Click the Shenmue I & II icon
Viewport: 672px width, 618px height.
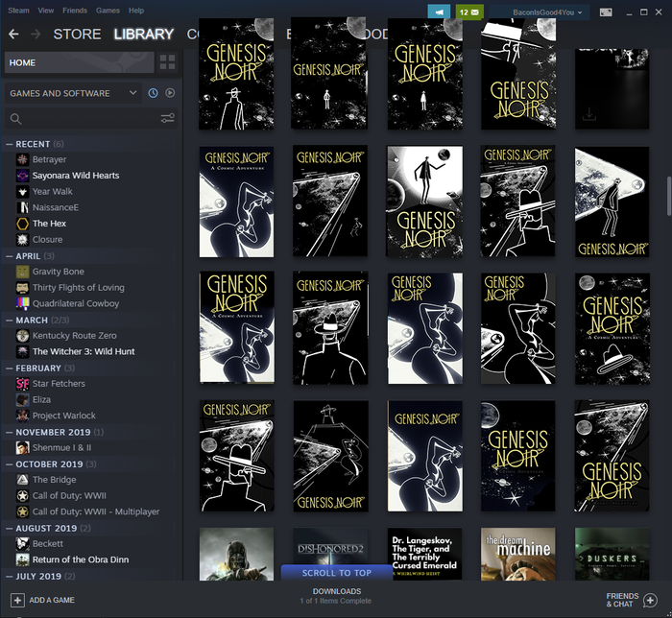[x=23, y=447]
